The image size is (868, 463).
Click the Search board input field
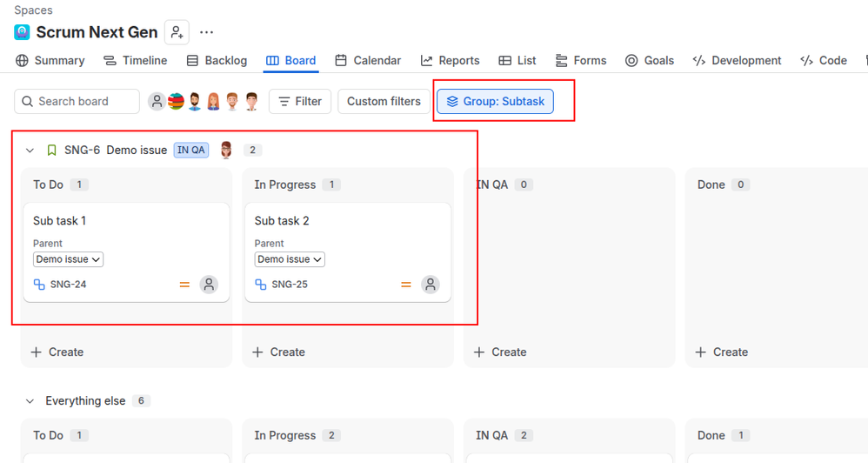(x=77, y=101)
